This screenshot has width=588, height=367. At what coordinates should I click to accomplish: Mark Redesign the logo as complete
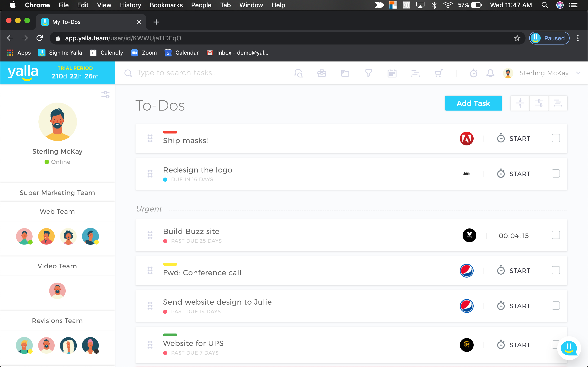click(555, 174)
